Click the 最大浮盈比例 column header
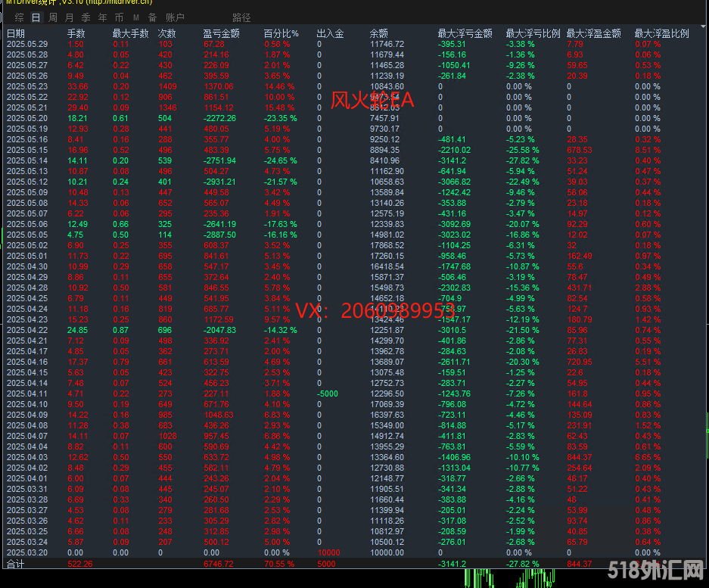Screen dimensions: 709x588 661,33
